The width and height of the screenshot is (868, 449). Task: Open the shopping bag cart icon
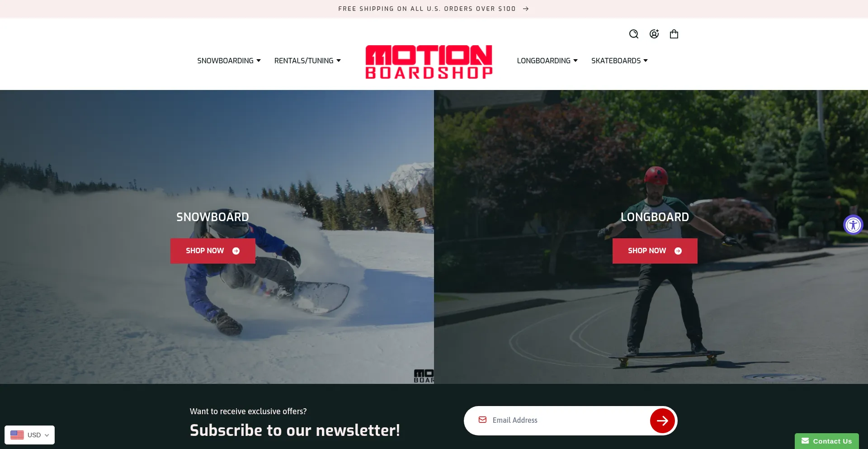pos(674,34)
